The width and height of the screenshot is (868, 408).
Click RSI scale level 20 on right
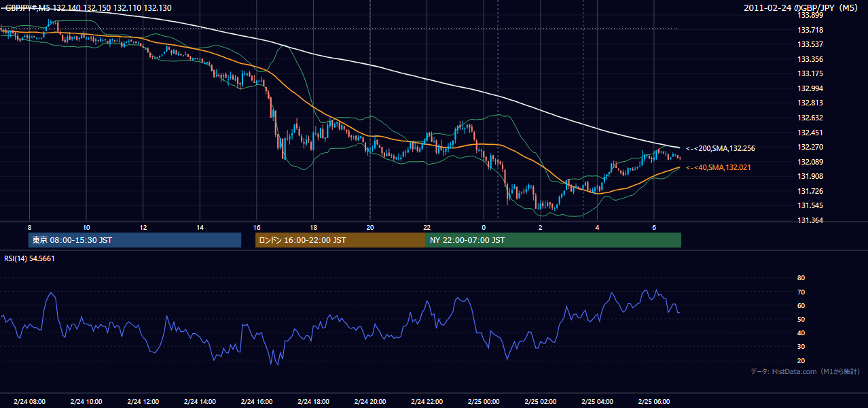801,360
